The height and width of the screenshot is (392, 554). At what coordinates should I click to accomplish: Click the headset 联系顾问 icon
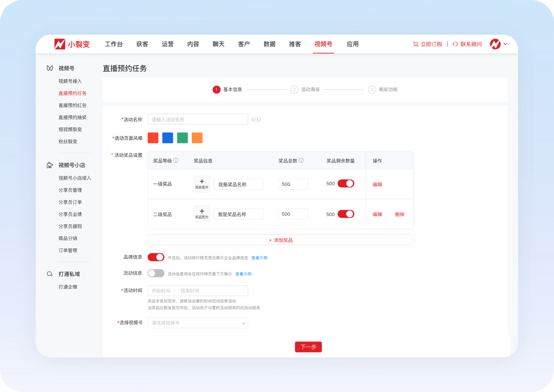pos(455,44)
